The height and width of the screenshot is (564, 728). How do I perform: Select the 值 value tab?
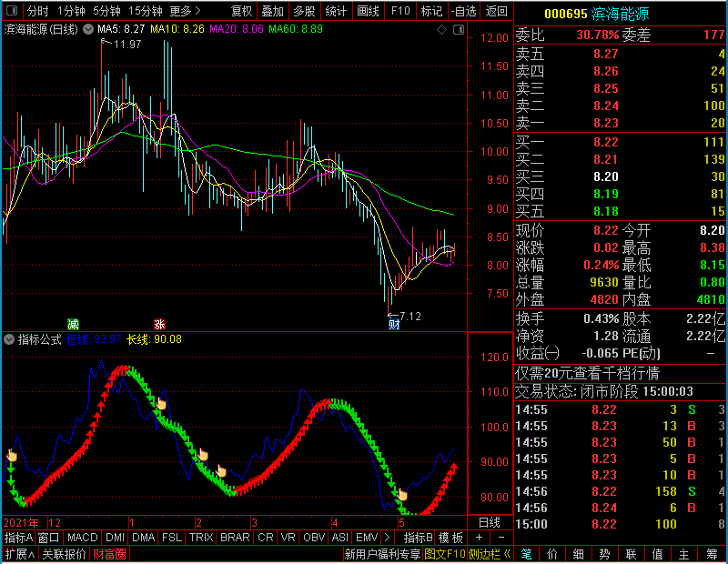657,554
